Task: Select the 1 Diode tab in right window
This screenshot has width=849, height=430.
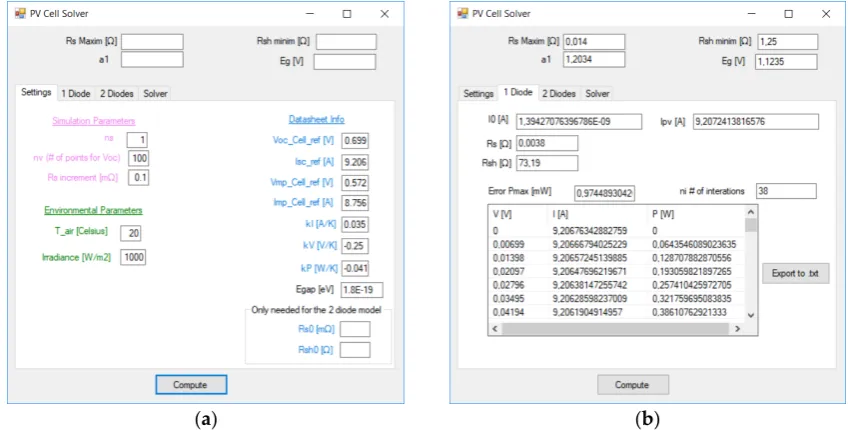Action: point(518,92)
